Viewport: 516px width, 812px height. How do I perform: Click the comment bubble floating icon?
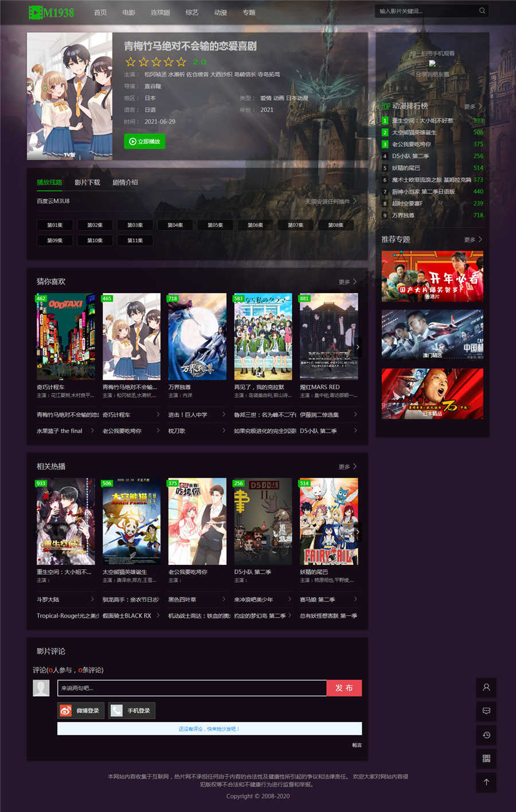point(486,711)
